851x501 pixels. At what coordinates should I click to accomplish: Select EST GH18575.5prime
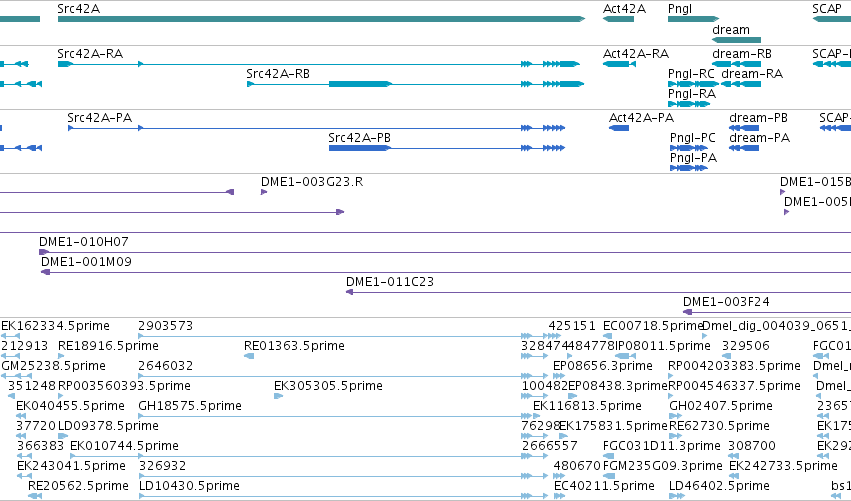pyautogui.click(x=190, y=406)
